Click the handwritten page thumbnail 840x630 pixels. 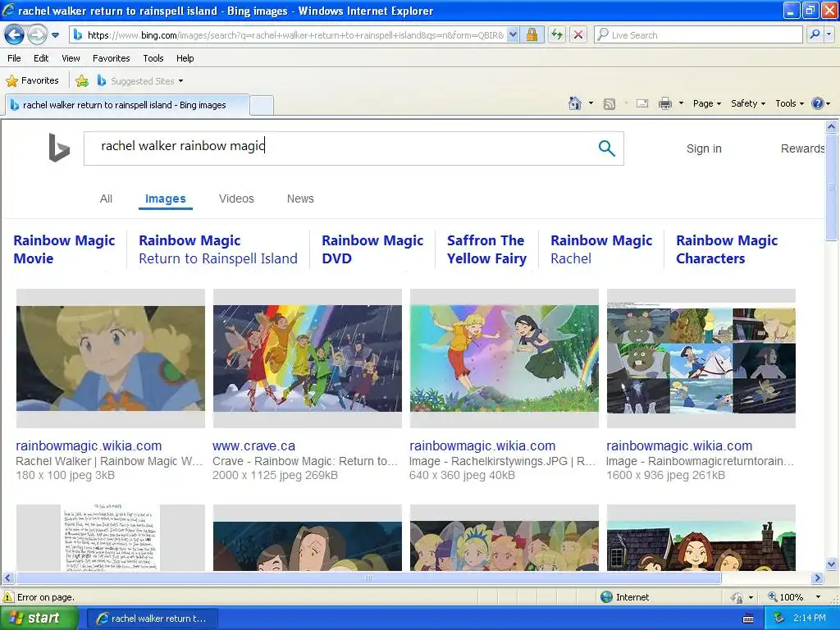(111, 537)
